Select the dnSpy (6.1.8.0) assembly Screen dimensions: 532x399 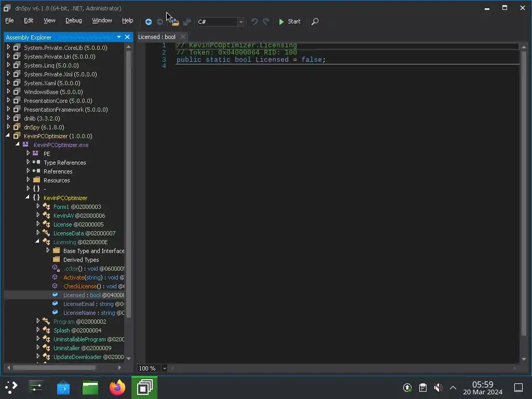click(44, 127)
